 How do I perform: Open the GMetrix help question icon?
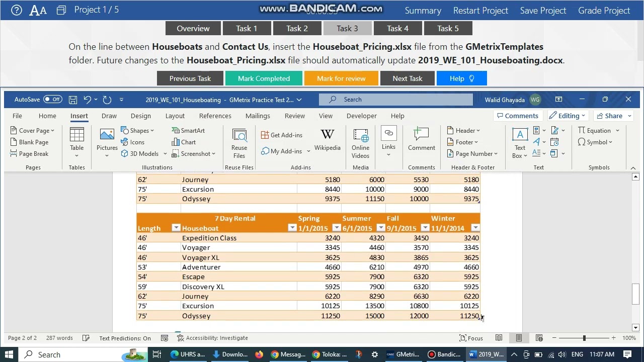[17, 10]
